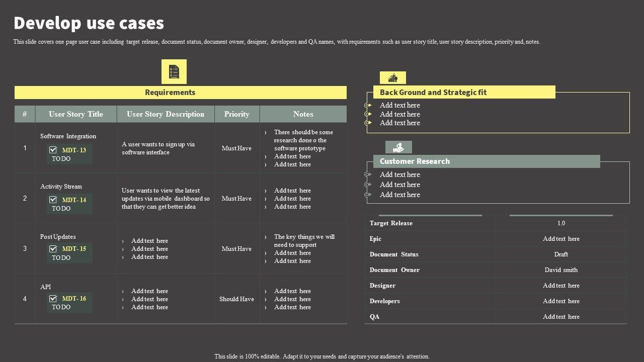Uncheck the MDT-15 checkbox
Screen dimensions: 644x362
coord(53,248)
